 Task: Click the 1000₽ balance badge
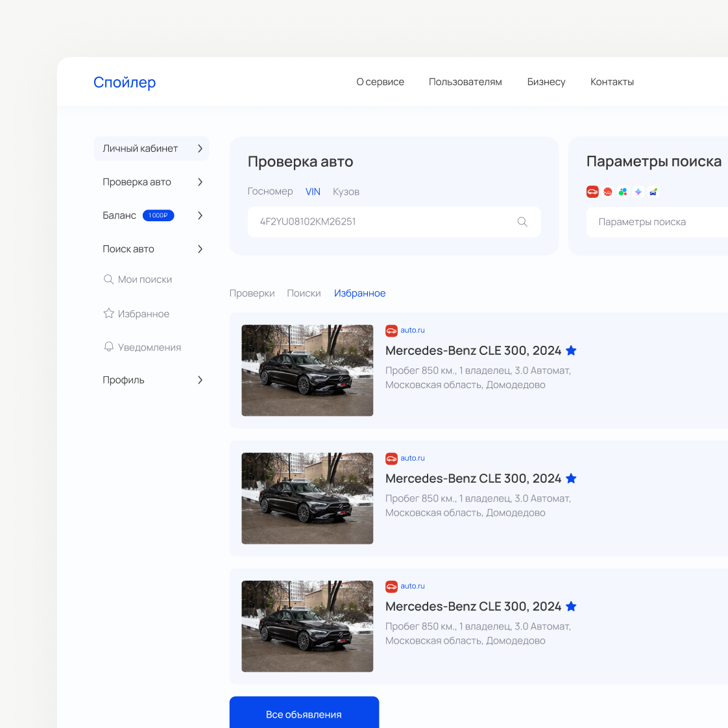pyautogui.click(x=158, y=215)
